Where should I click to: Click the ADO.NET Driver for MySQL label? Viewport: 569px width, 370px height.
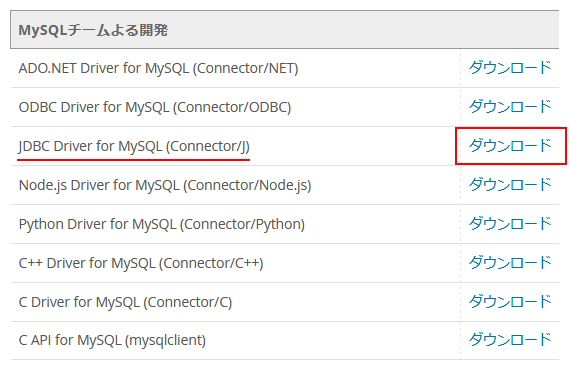tap(159, 68)
